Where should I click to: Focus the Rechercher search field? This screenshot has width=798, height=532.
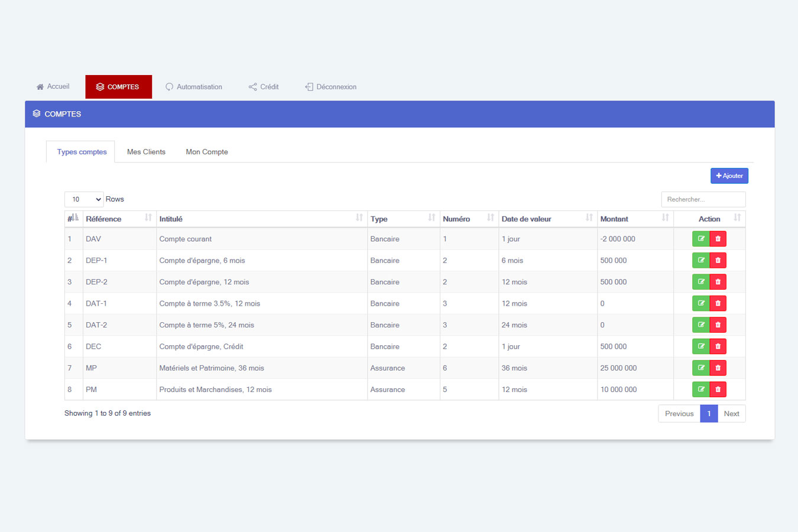point(703,199)
